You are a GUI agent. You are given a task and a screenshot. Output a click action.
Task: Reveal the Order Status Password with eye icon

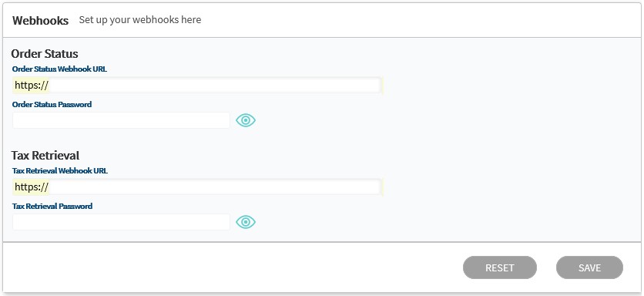(246, 120)
